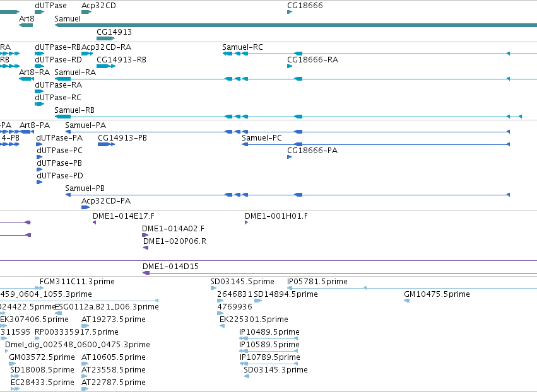Click the DME1-014E17.F clone label
Viewport: 537px width, 392px height.
click(124, 216)
